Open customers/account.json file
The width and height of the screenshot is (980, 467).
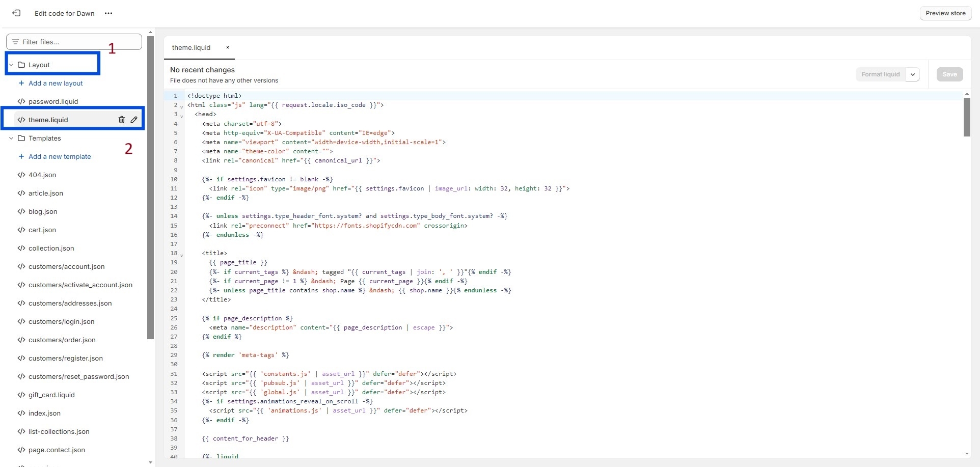point(67,266)
